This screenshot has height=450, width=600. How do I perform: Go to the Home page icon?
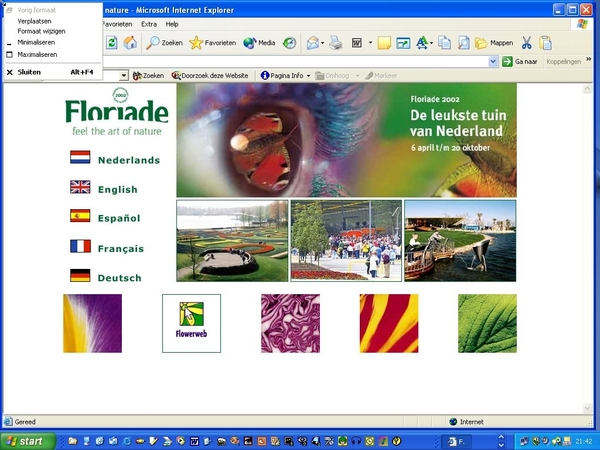click(x=130, y=42)
